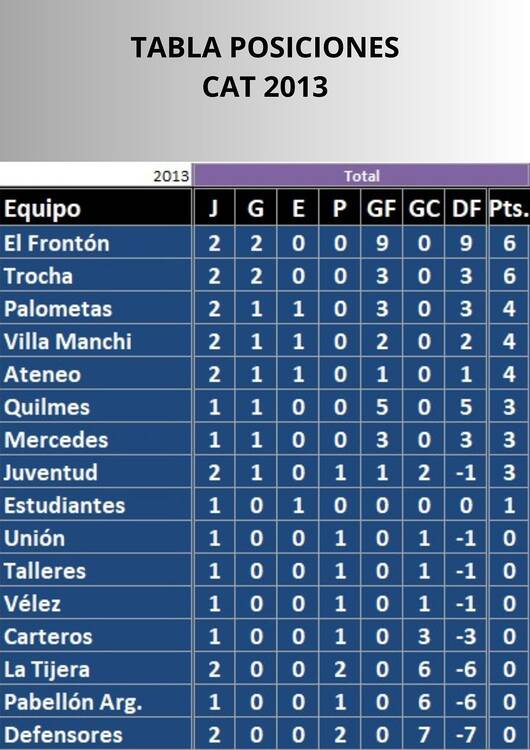The height and width of the screenshot is (750, 530).
Task: Select the Villa Manchi cell
Action: (96, 342)
